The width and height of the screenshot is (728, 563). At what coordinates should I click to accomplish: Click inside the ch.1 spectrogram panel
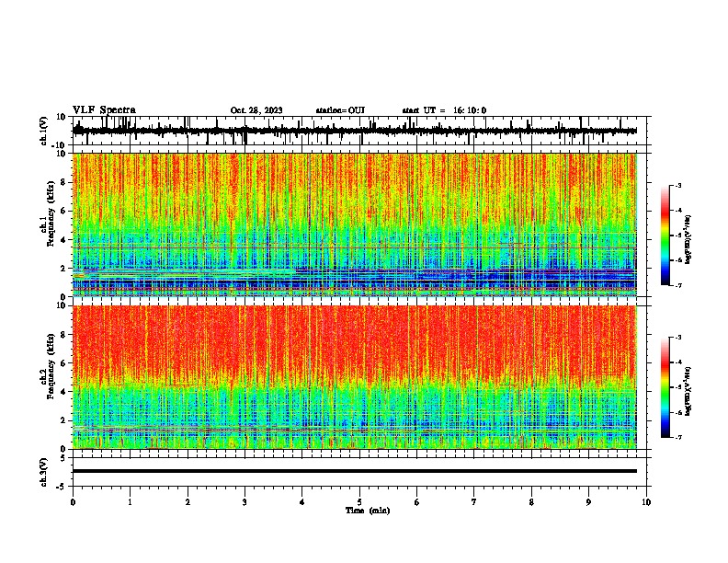click(x=354, y=224)
